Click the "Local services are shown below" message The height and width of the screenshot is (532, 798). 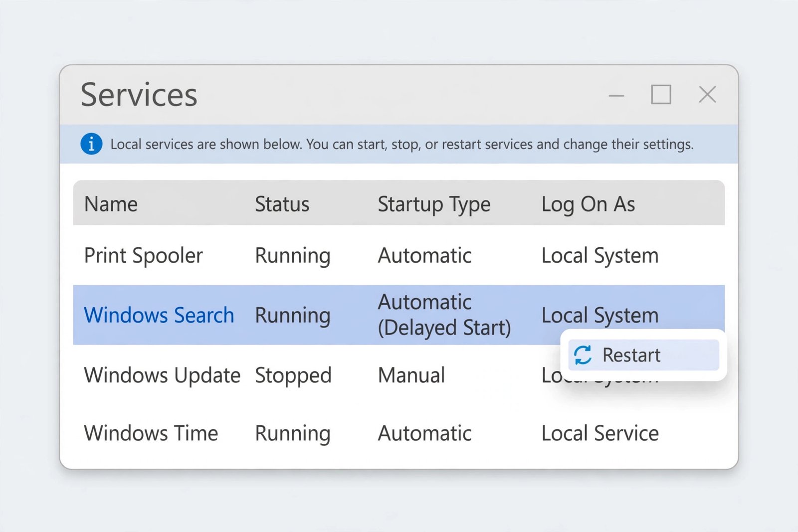402,144
